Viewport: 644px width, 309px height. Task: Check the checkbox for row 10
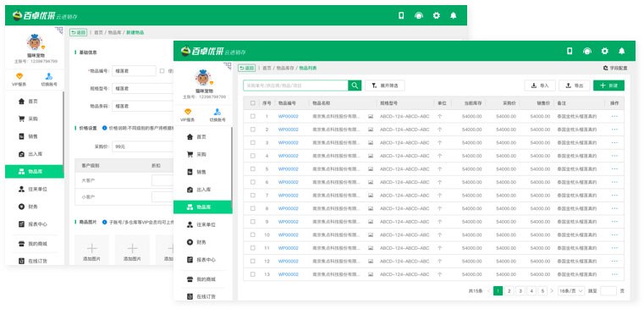[252, 235]
